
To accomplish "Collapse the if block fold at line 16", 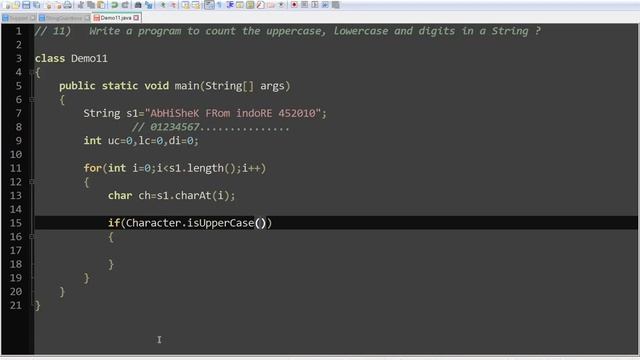I will 32,236.
